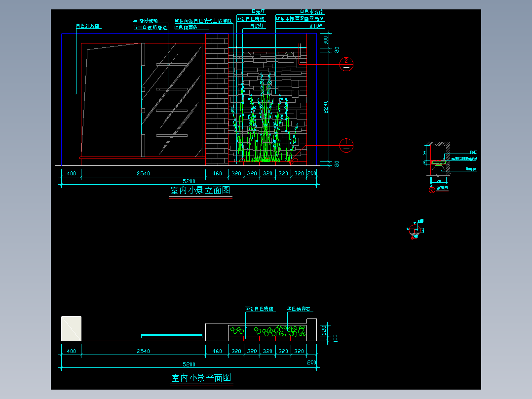
Task: Click the red section marker beside 剖面图
Action: coord(432,190)
